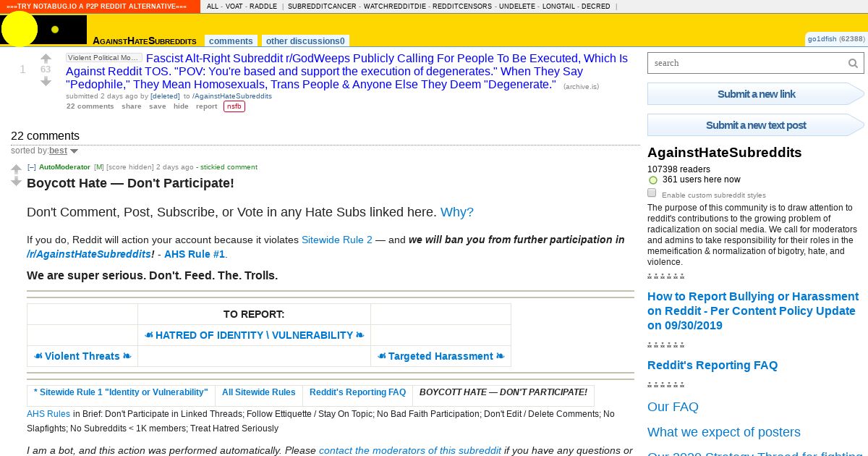
Task: Open Reddit's Reporting FAQ link in comment table
Action: (x=358, y=392)
